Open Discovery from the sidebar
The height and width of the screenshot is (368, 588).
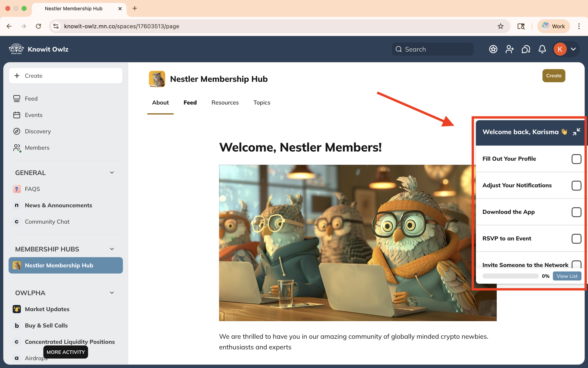point(38,131)
